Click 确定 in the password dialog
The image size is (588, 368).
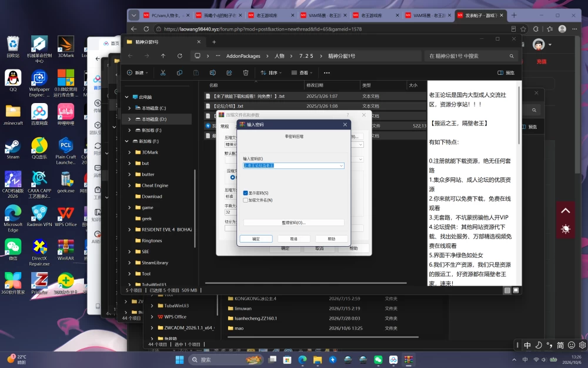(256, 239)
